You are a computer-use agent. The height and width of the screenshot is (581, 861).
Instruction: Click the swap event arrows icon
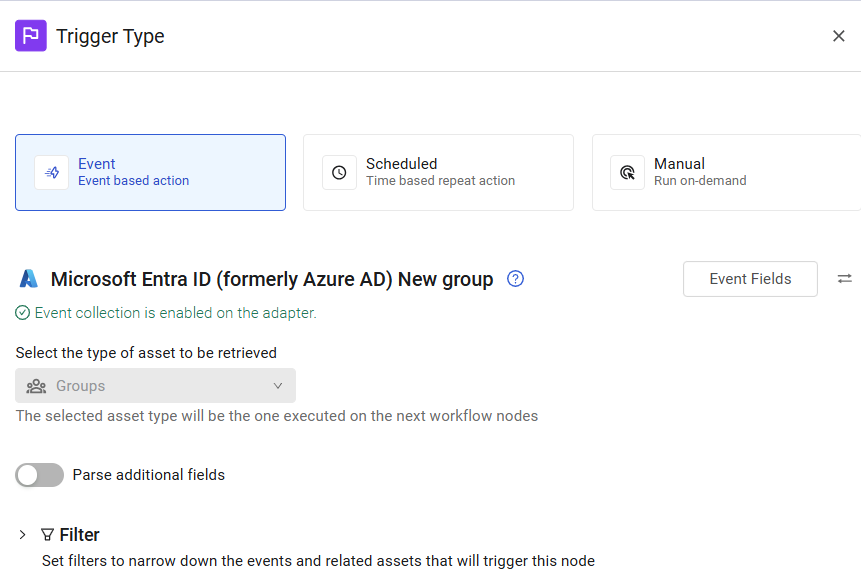pyautogui.click(x=845, y=279)
